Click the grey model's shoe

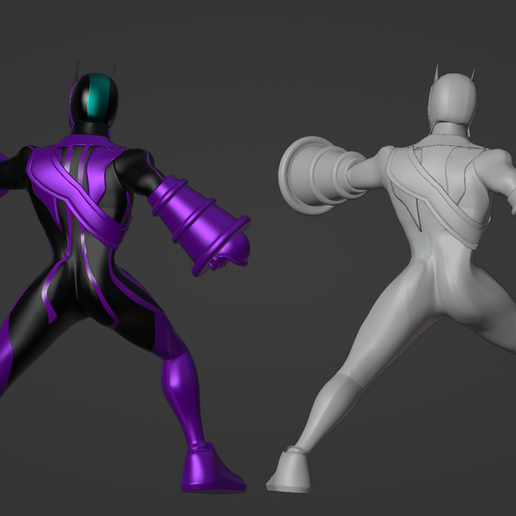coord(288,471)
